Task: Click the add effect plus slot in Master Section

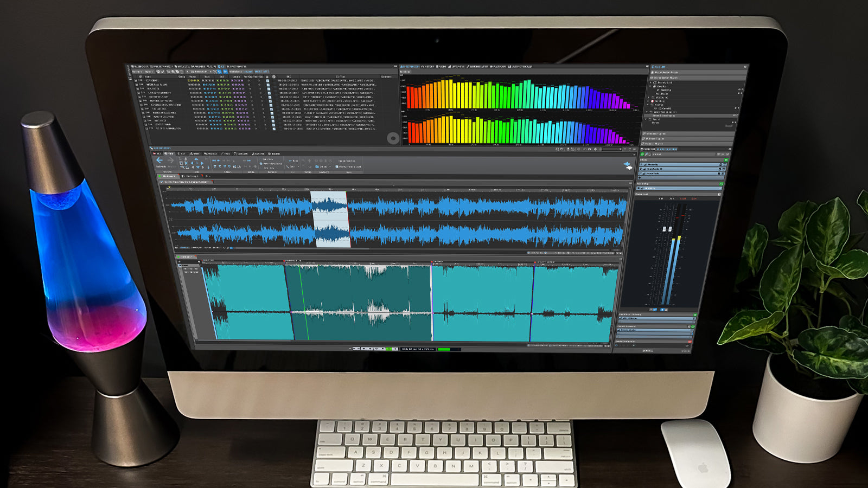Action: coord(640,178)
